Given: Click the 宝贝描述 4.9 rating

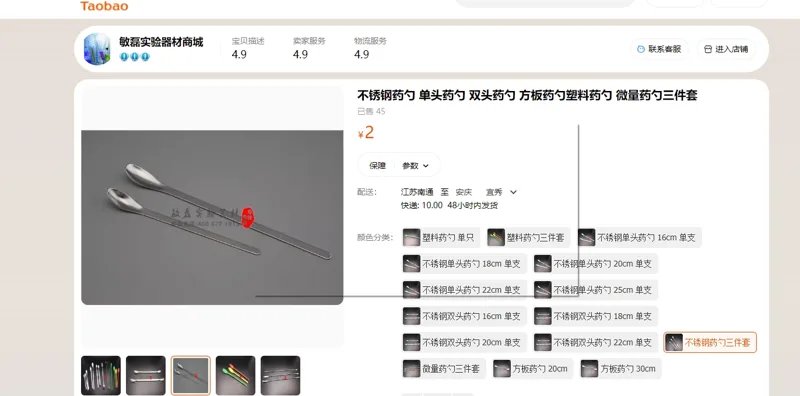Looking at the screenshot, I should coord(248,48).
